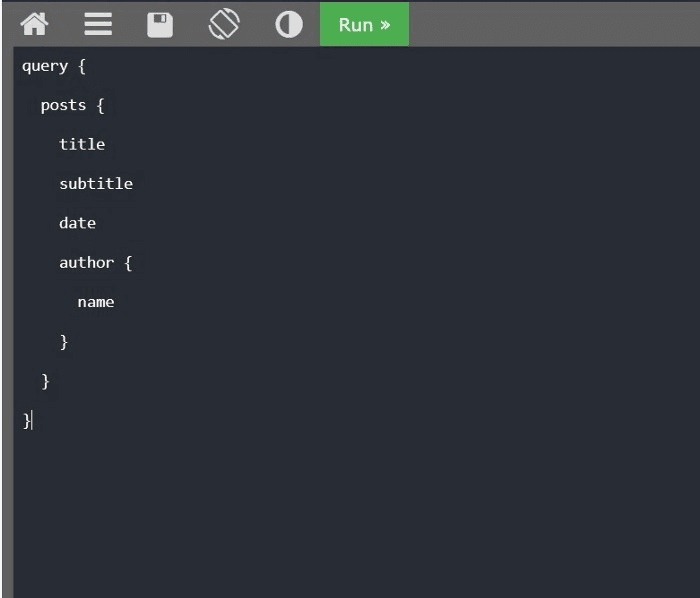This screenshot has width=700, height=598.
Task: Click the closing brace of the posts block
Action: (x=45, y=381)
